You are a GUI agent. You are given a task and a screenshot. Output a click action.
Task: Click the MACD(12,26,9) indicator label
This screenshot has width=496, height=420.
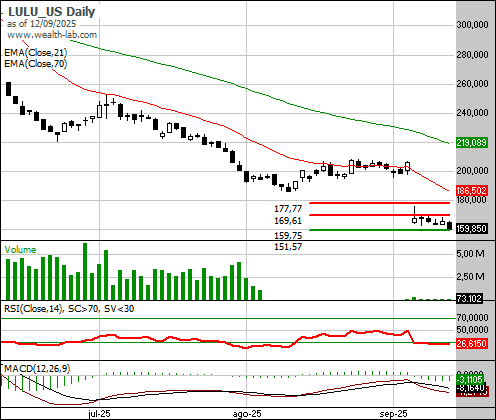coord(37,368)
